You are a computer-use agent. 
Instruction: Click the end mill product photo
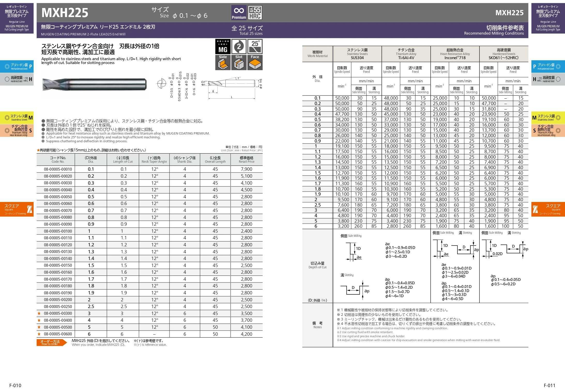[94, 84]
